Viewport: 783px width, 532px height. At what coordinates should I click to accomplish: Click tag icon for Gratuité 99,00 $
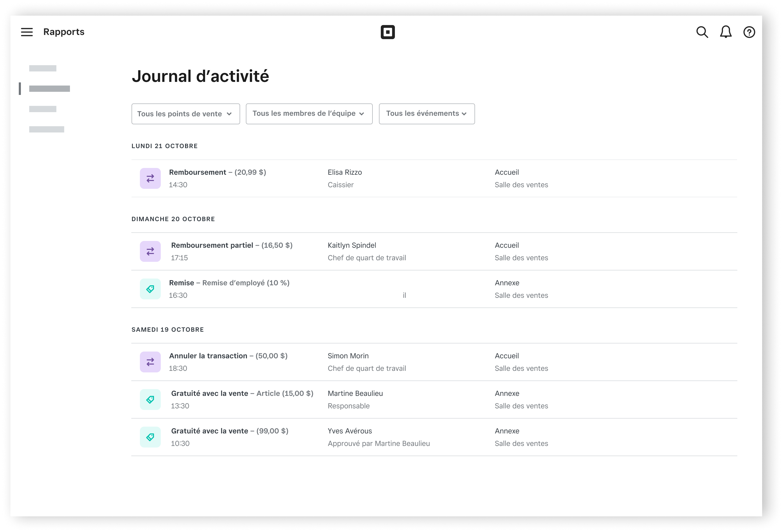tap(150, 437)
